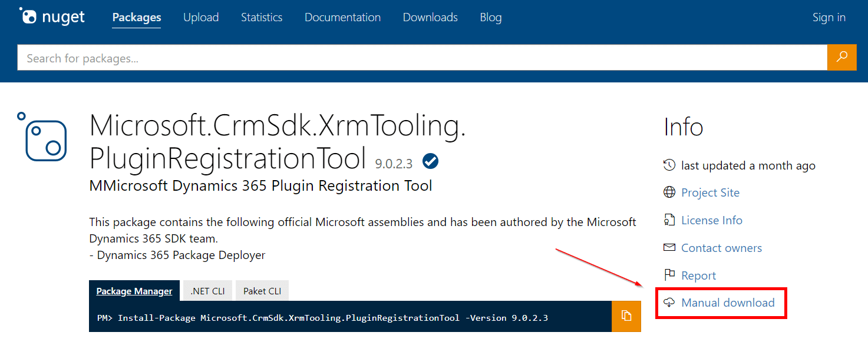Image resolution: width=868 pixels, height=342 pixels.
Task: Switch to the Paket CLI tab
Action: 262,291
